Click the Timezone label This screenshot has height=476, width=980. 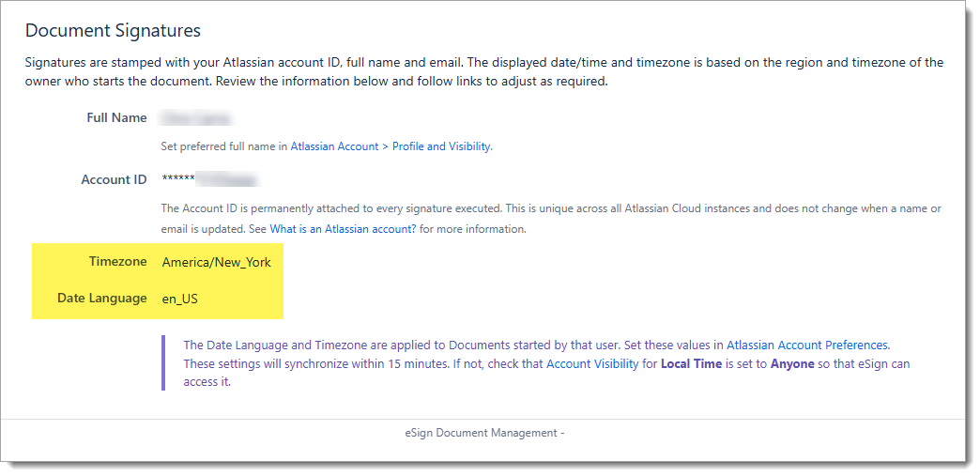[x=117, y=262]
